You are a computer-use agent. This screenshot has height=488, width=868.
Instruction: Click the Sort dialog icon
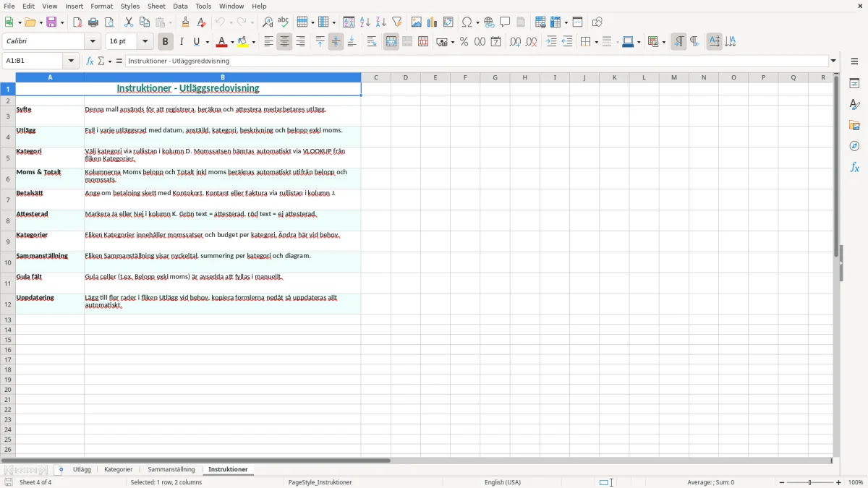coord(349,22)
